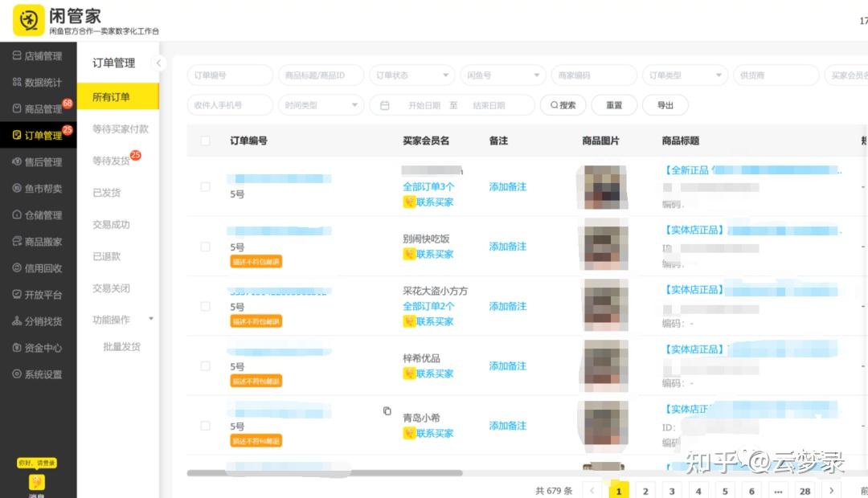Focus the 收件人手机号 field
Image resolution: width=868 pixels, height=498 pixels.
[x=231, y=105]
